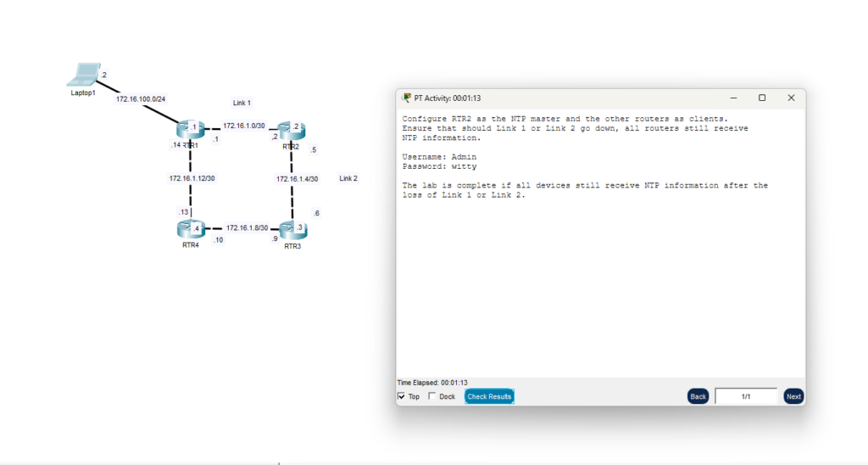Close the PT Activity window
The width and height of the screenshot is (868, 465).
pyautogui.click(x=791, y=98)
